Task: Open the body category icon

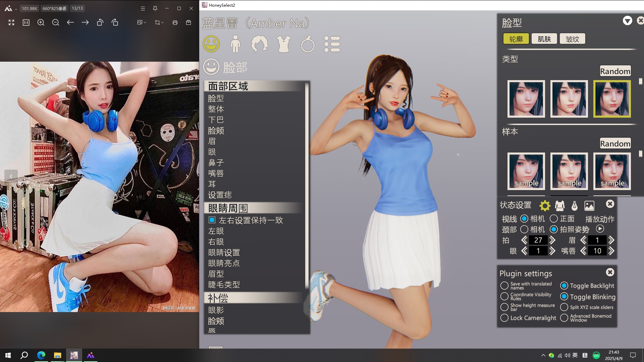Action: [235, 44]
